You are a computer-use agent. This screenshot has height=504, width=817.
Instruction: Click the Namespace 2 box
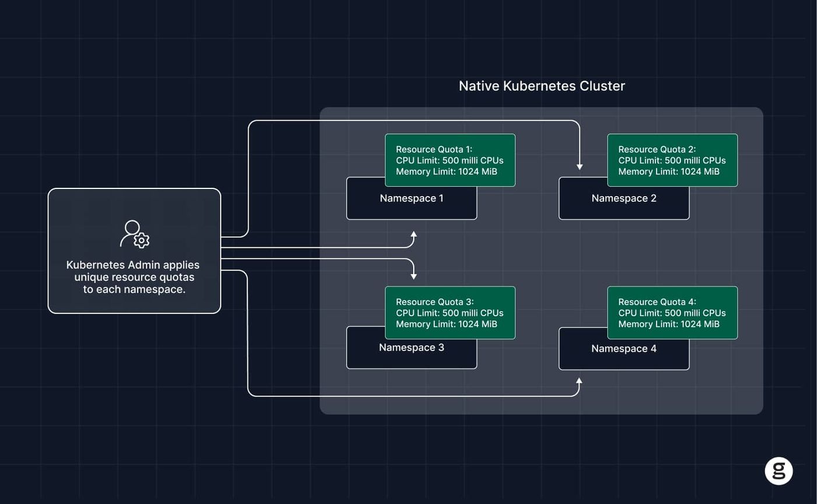pos(624,198)
